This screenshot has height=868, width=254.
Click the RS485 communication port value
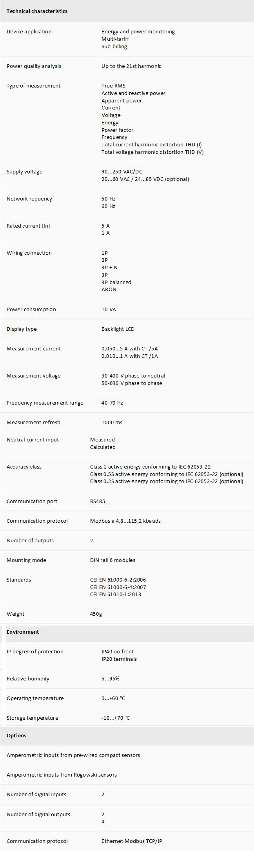pyautogui.click(x=98, y=501)
